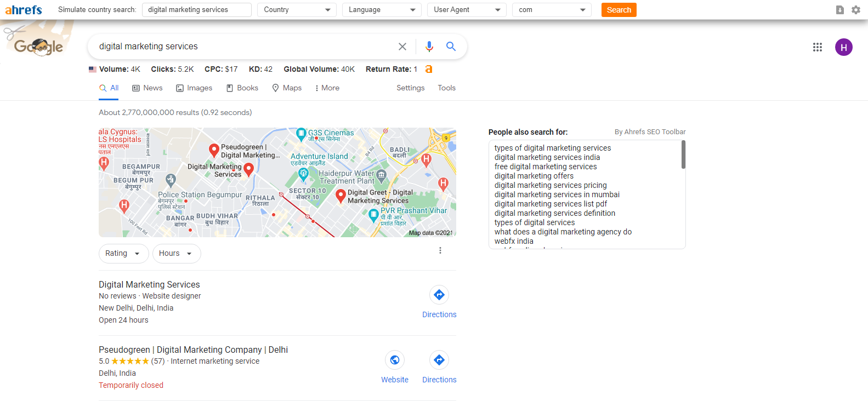
Task: Click the Google doodle logo
Action: click(x=38, y=42)
